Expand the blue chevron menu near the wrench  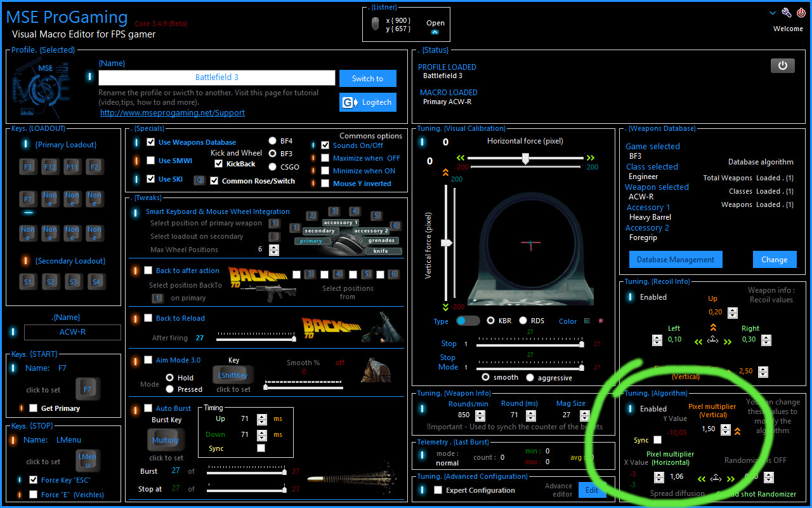(773, 13)
